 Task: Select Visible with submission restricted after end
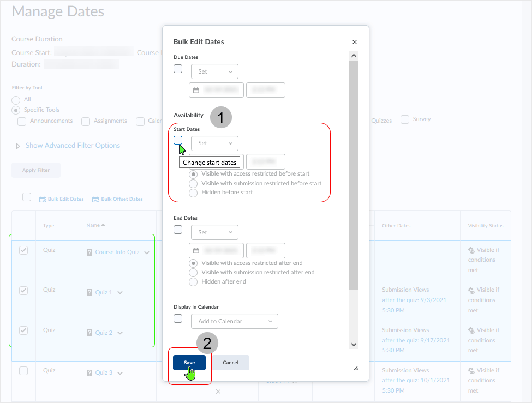(x=193, y=273)
